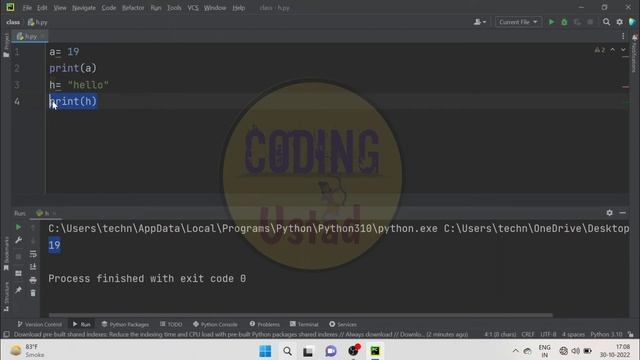The image size is (640, 360).
Task: Click the greyed Stop icon in top toolbar
Action: [x=590, y=22]
